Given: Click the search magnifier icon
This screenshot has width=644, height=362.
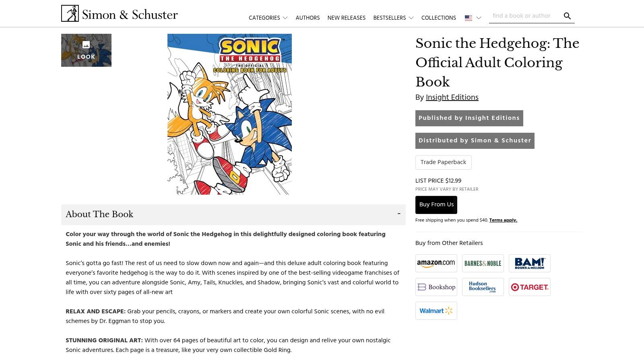Looking at the screenshot, I should pyautogui.click(x=567, y=16).
